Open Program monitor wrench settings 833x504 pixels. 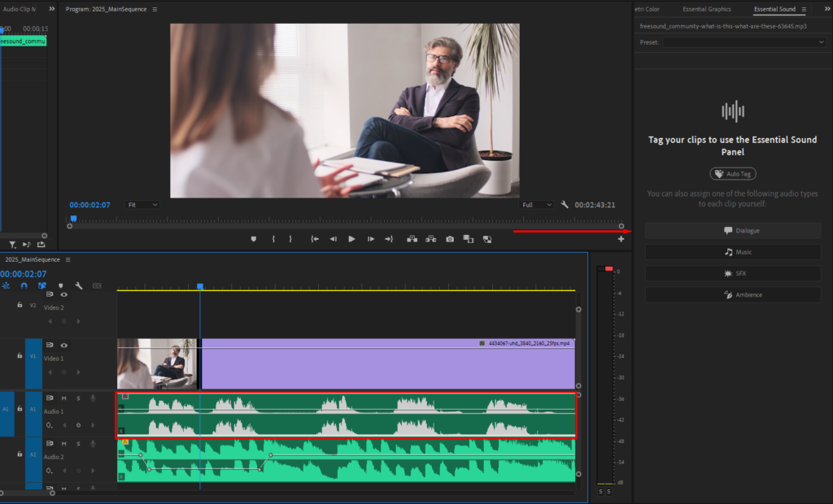pyautogui.click(x=565, y=205)
